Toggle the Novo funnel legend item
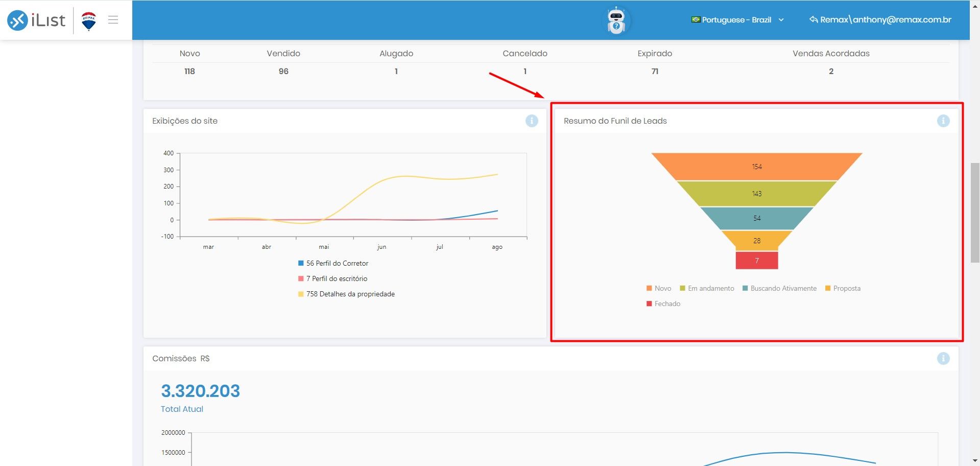Viewport: 980px width, 466px height. (x=659, y=288)
